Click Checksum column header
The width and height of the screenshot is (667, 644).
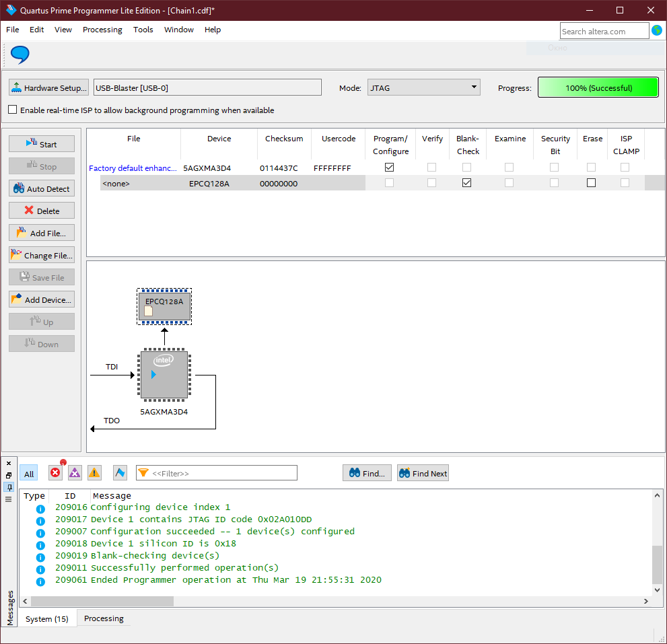[x=284, y=139]
